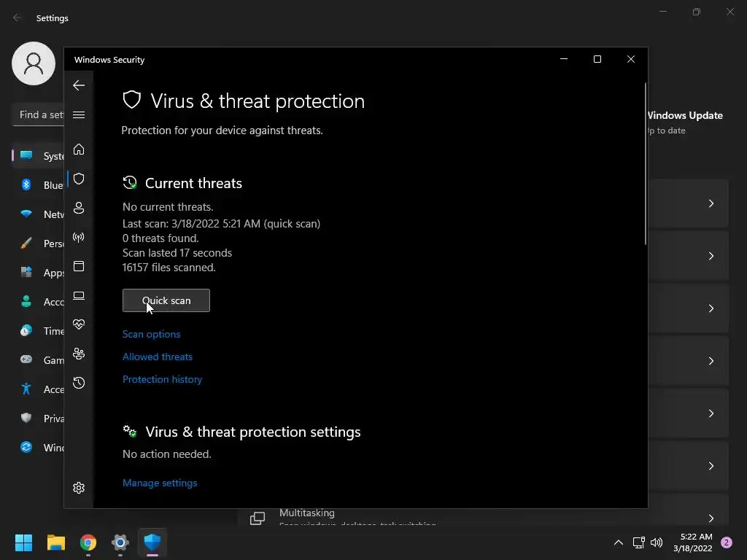The height and width of the screenshot is (560, 747).
Task: Open the taskbar clock and date
Action: pos(693,542)
